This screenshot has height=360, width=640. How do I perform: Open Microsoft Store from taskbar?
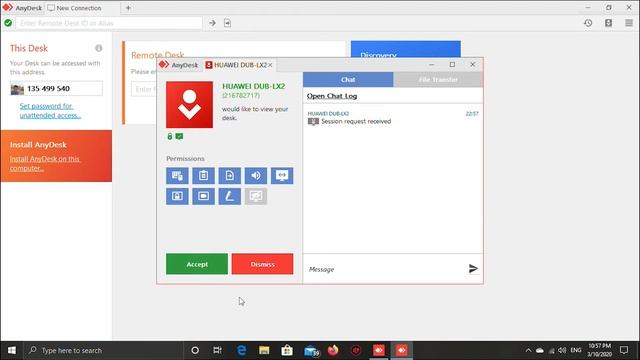pyautogui.click(x=287, y=350)
